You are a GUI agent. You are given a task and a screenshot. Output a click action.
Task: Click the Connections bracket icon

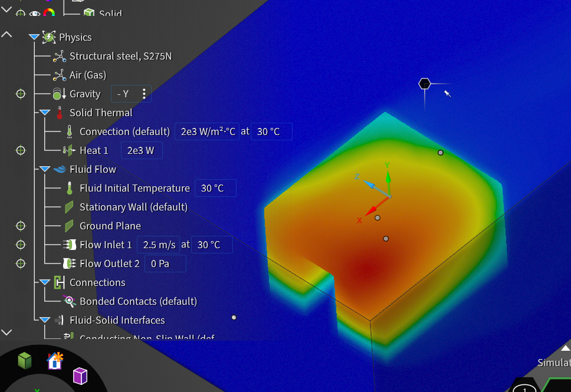[x=60, y=282]
